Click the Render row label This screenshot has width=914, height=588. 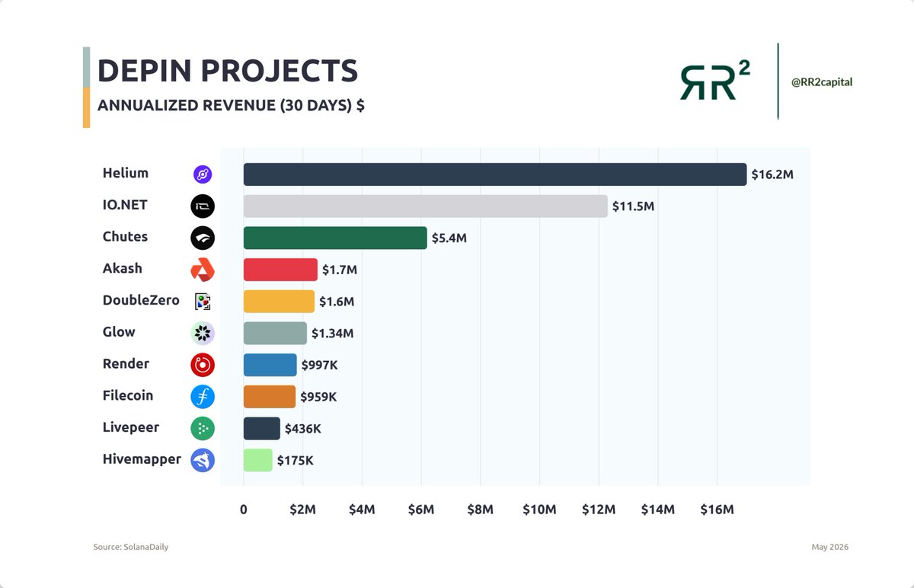point(126,363)
